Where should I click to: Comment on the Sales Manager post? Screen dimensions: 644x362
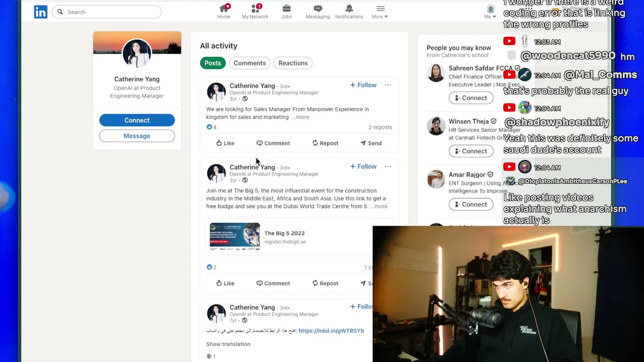click(273, 143)
